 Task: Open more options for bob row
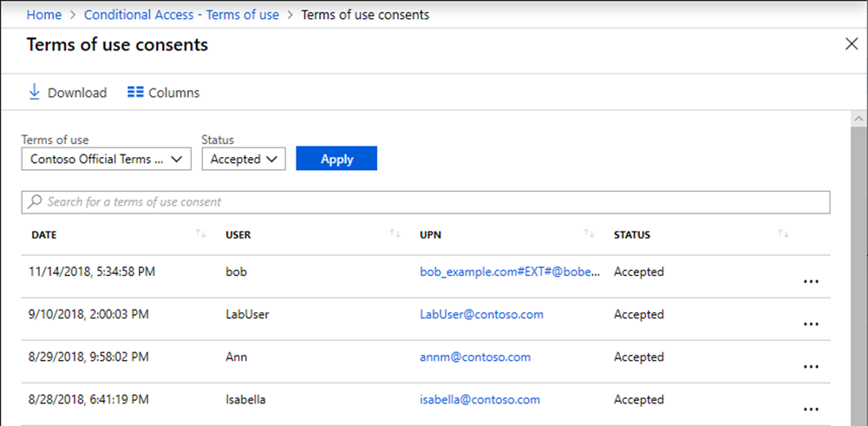(x=811, y=281)
